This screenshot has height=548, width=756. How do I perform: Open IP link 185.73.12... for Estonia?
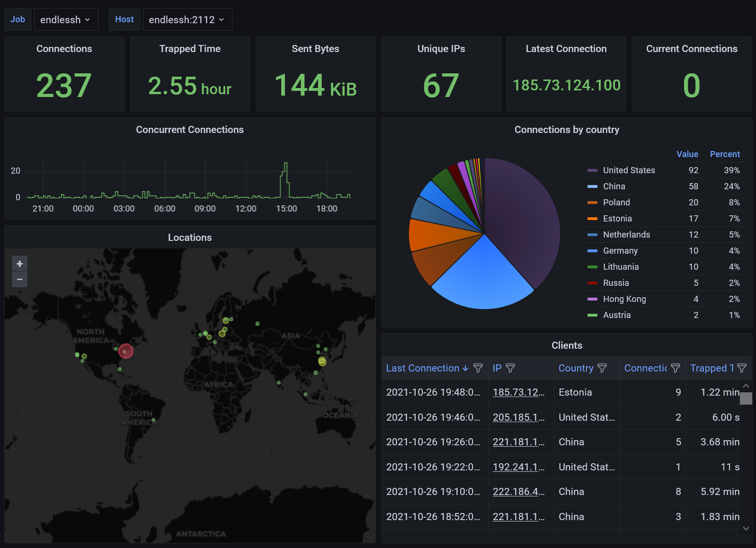(518, 392)
